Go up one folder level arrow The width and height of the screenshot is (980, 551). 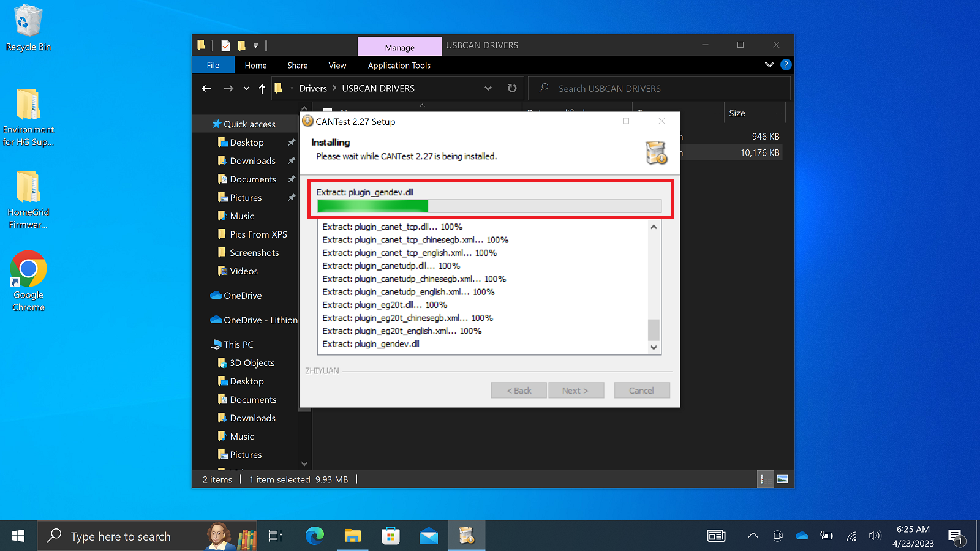point(262,88)
